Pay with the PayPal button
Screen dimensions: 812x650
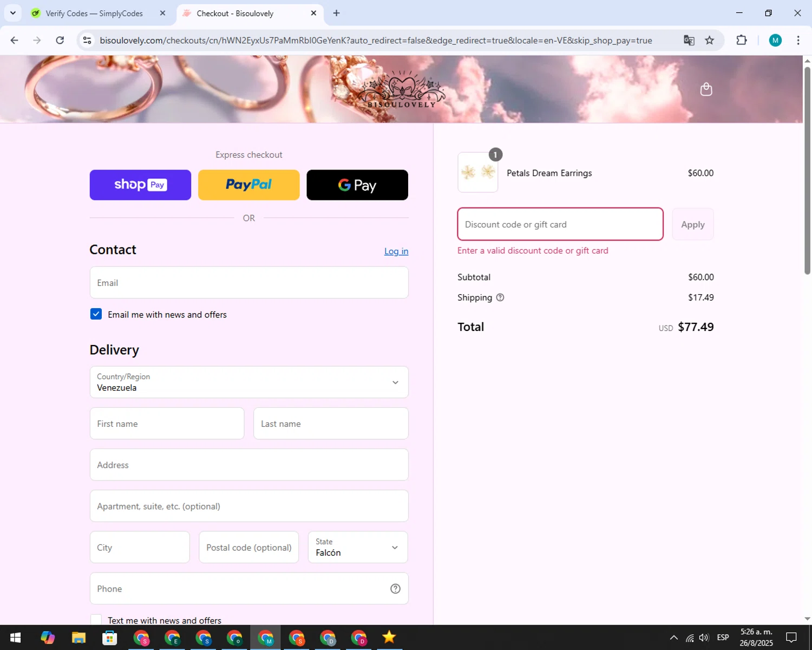pyautogui.click(x=248, y=185)
